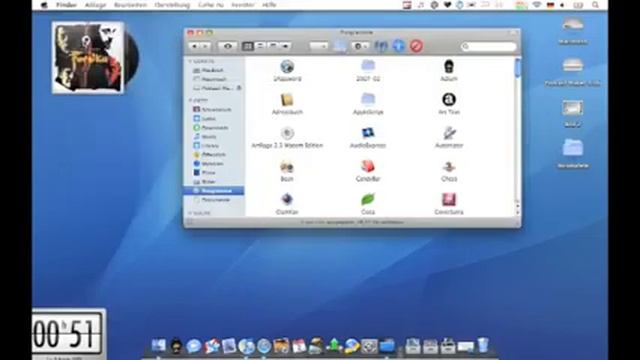Screen dimensions: 640x360
Task: Click the blue circle toolbar icon
Action: click(398, 46)
